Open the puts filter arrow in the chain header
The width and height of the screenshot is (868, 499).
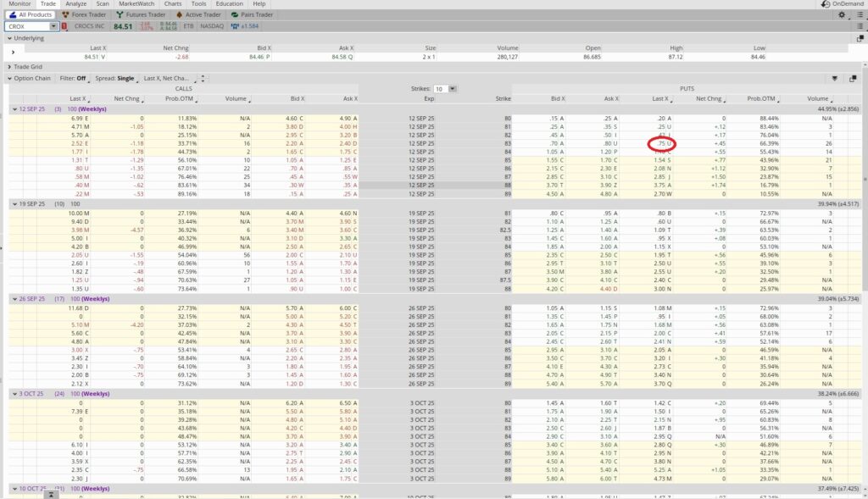click(835, 78)
